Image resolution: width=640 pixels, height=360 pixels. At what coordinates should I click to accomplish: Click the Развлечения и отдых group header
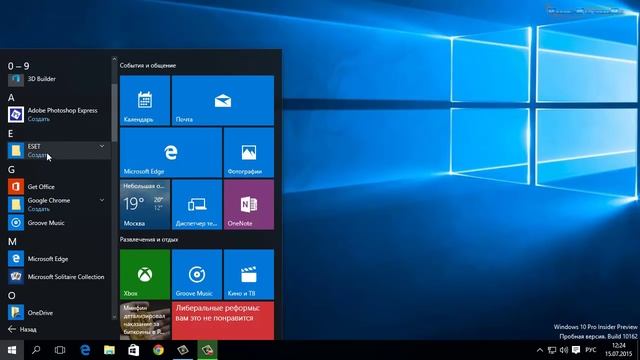point(149,240)
